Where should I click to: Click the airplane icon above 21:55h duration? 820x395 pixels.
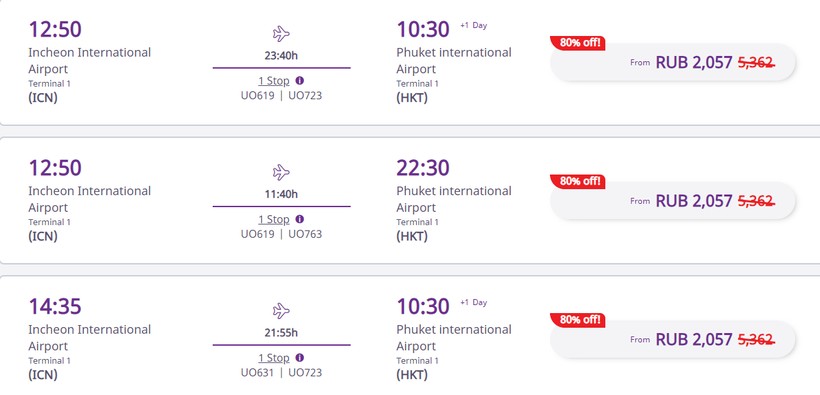(x=281, y=311)
